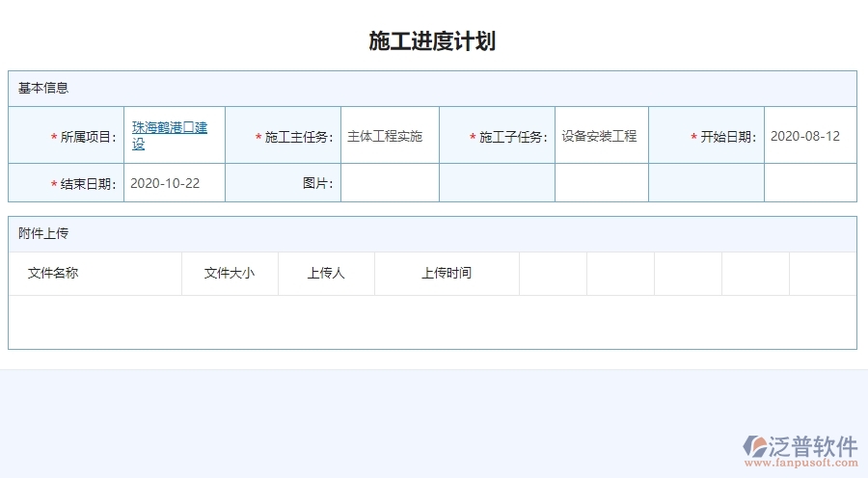The width and height of the screenshot is (868, 478).
Task: Click the 上传时间 column header
Action: (x=447, y=273)
